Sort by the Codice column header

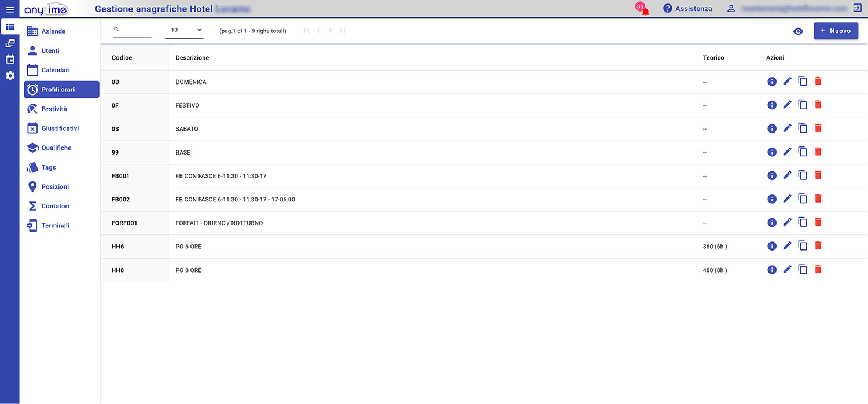point(122,58)
